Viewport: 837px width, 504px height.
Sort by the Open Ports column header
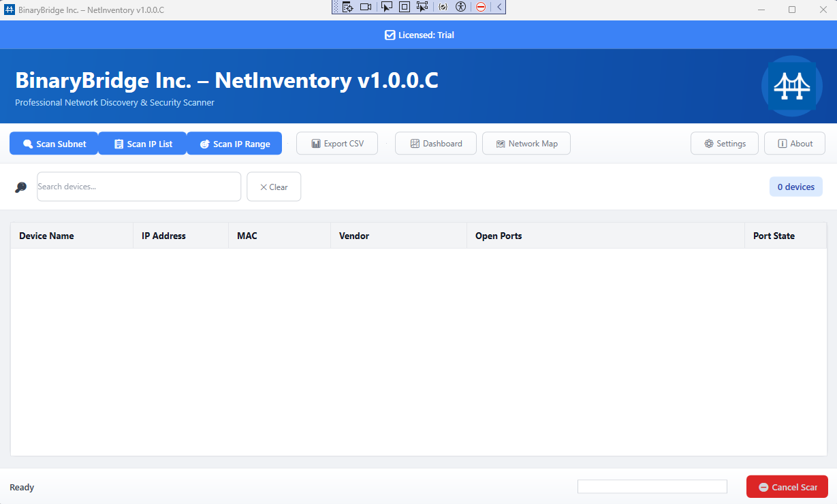coord(605,236)
